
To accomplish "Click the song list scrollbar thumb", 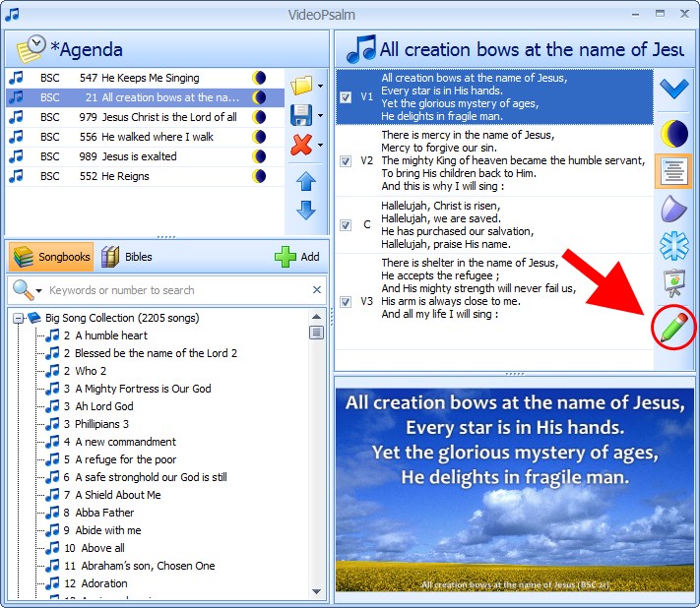I will 316,333.
